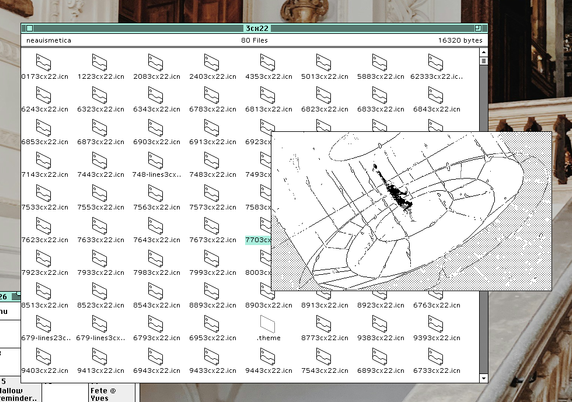
Task: Click the 7553cx22.icn filename label
Action: point(100,207)
